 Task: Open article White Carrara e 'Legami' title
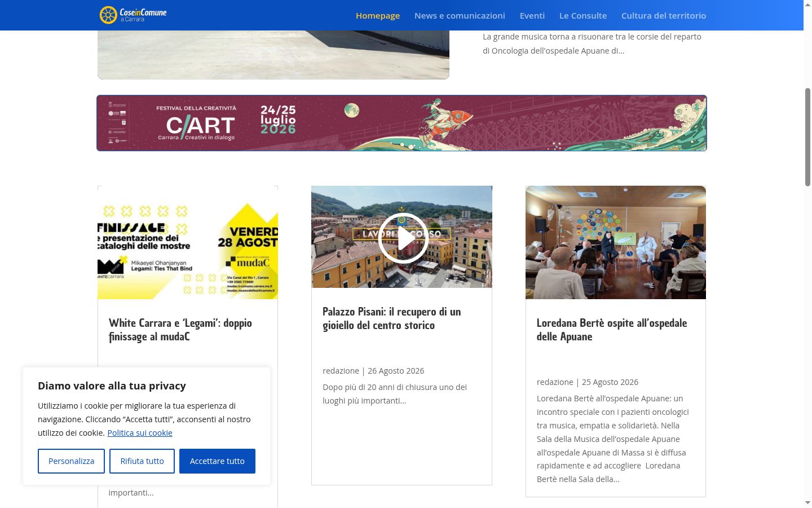pyautogui.click(x=180, y=330)
